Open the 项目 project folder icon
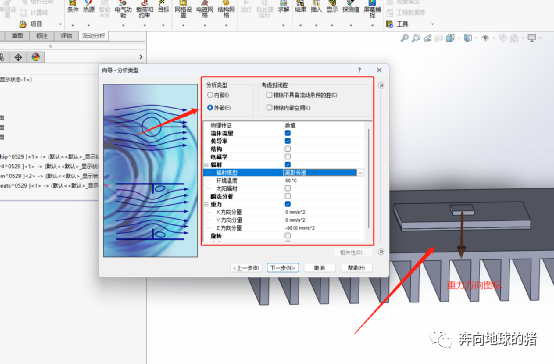554x364 pixels. point(23,24)
